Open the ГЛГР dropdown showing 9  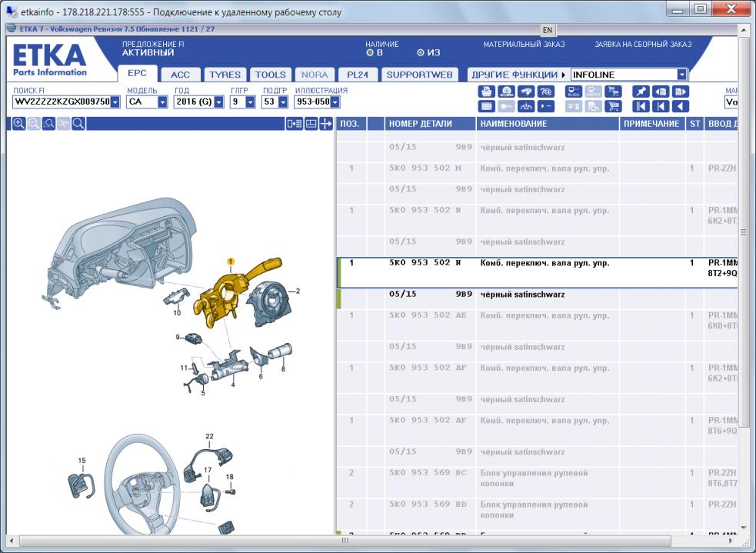click(x=250, y=102)
